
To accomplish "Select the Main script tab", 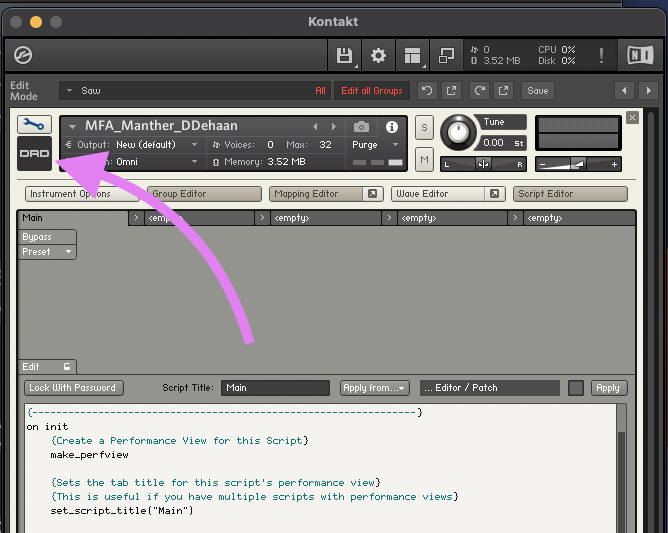I will tap(72, 218).
